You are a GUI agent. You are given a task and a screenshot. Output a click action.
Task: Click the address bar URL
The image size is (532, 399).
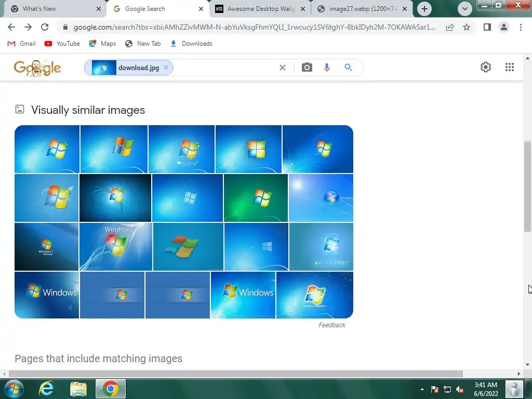pyautogui.click(x=255, y=27)
